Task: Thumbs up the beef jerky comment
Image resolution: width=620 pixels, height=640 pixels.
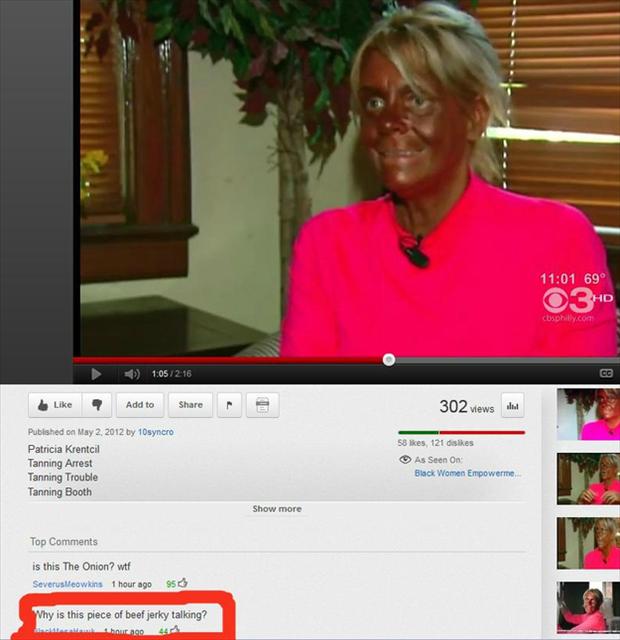Action: [x=175, y=630]
